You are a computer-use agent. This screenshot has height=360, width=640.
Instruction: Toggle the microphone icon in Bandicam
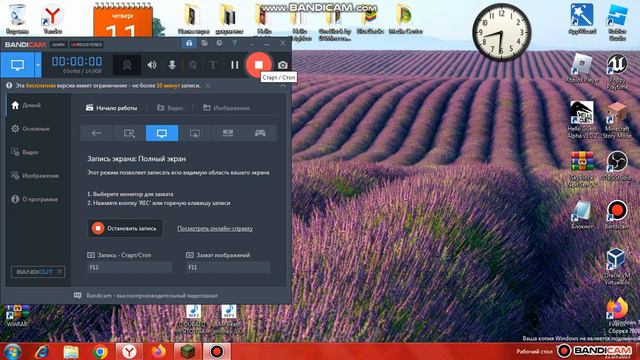coord(172,65)
